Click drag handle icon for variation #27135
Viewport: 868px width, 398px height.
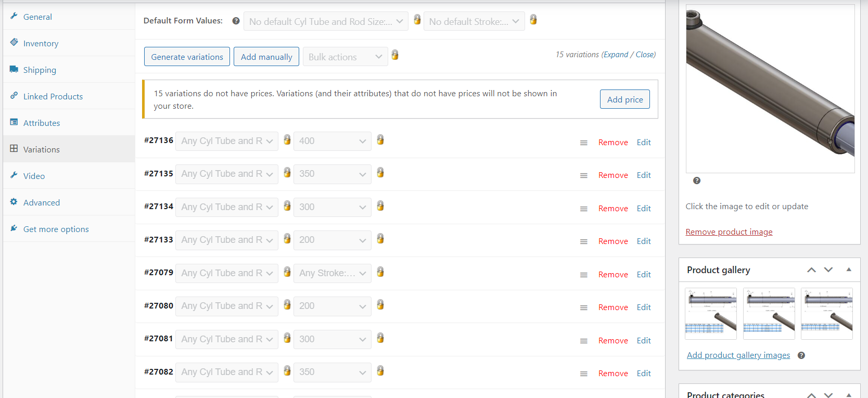click(x=584, y=175)
